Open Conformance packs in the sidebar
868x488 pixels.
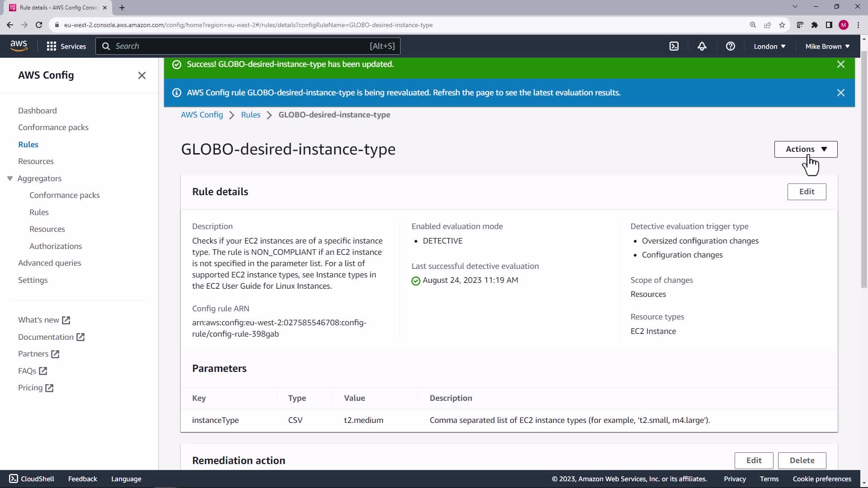[53, 127]
